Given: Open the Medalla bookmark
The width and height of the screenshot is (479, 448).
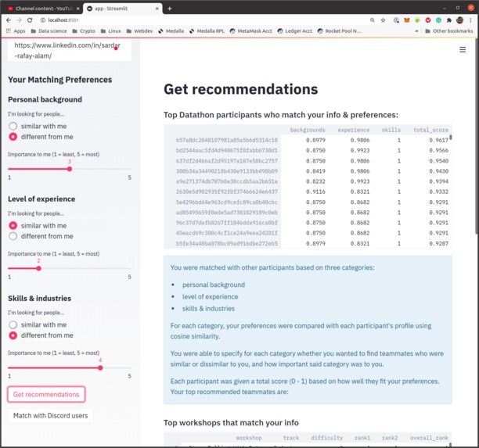Looking at the screenshot, I should point(171,30).
